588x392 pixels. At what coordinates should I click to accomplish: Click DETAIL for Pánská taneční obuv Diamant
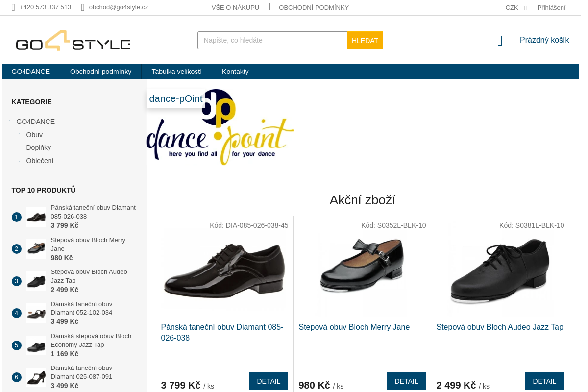pos(269,381)
